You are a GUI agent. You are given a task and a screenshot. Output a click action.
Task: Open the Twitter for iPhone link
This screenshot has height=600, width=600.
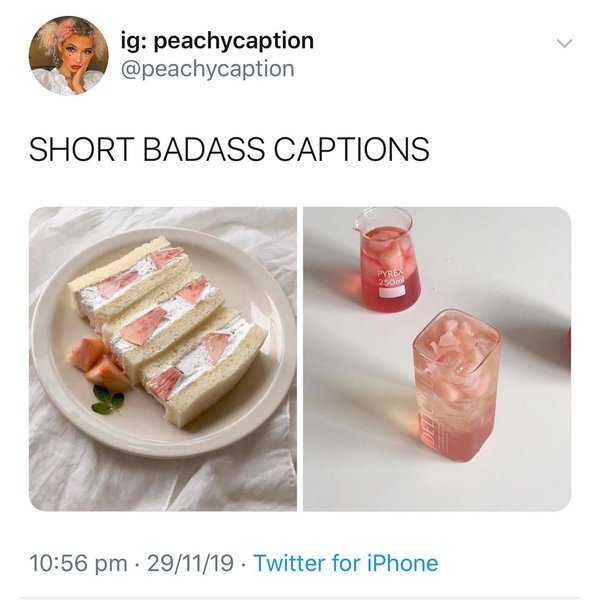[x=346, y=563]
